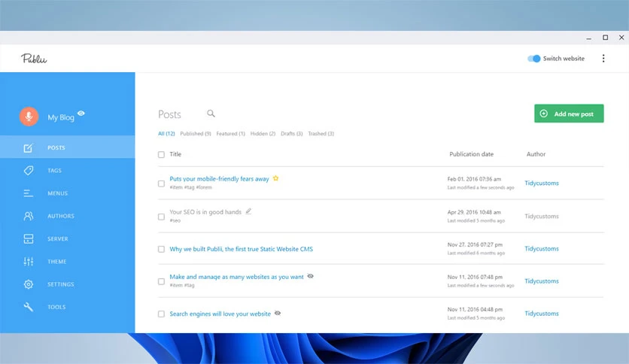Click the Authors sidebar icon
This screenshot has height=364, width=629.
(28, 216)
